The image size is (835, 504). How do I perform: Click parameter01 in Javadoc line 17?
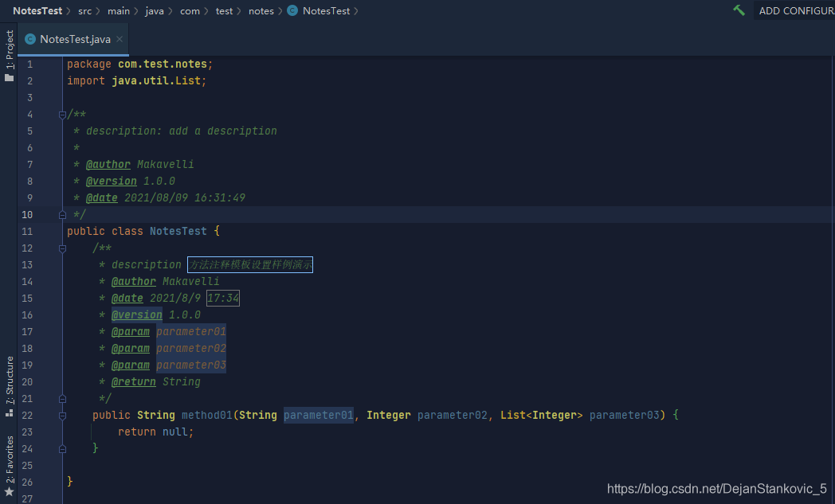click(191, 331)
